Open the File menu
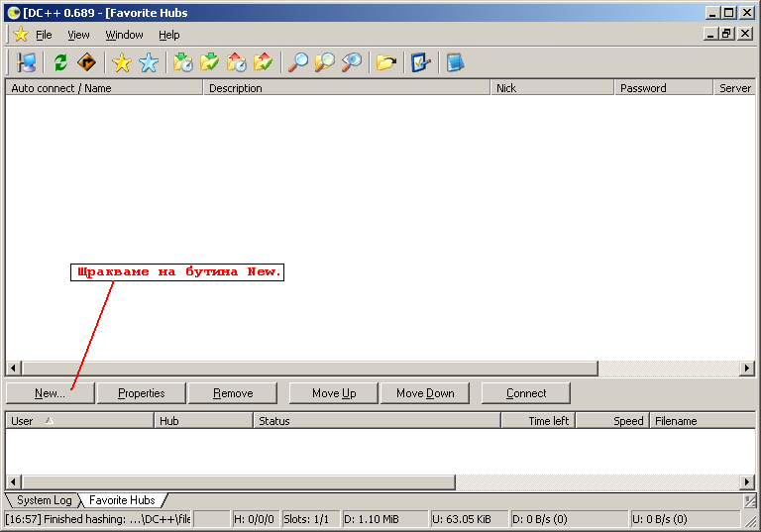This screenshot has height=532, width=761. click(44, 35)
